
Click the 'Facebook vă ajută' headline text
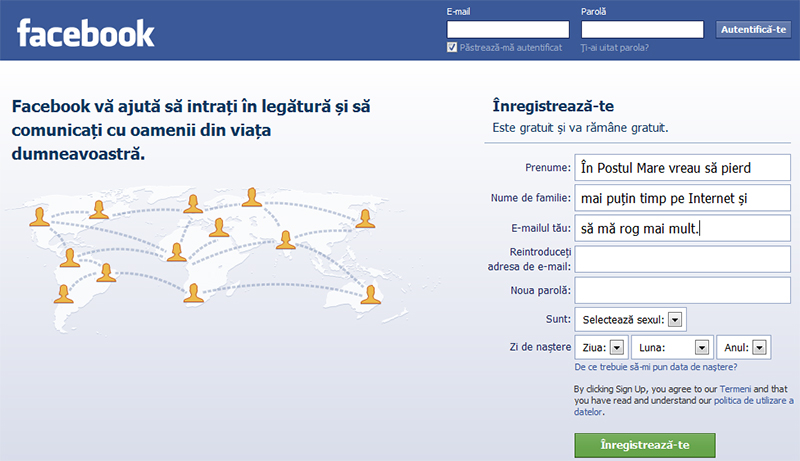click(191, 130)
